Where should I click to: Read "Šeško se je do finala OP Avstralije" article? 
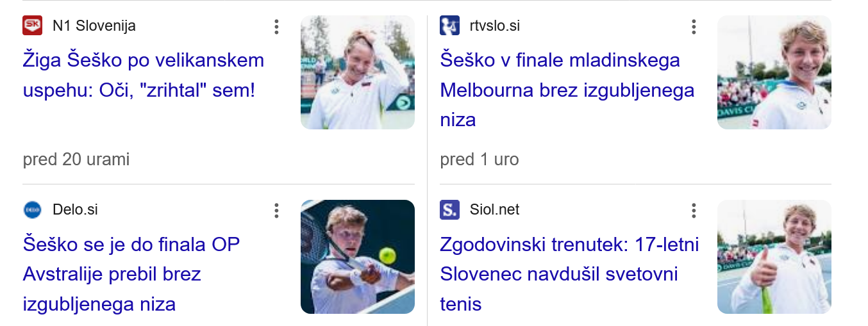click(131, 273)
